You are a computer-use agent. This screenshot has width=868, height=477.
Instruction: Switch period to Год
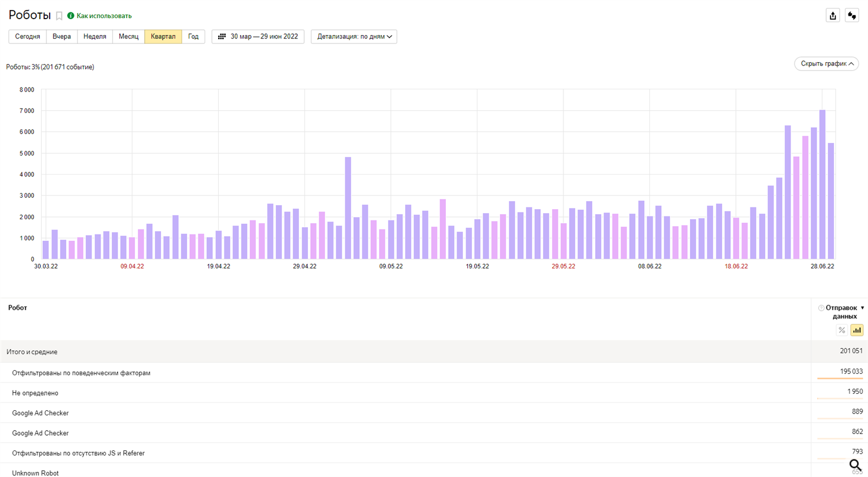pos(193,37)
